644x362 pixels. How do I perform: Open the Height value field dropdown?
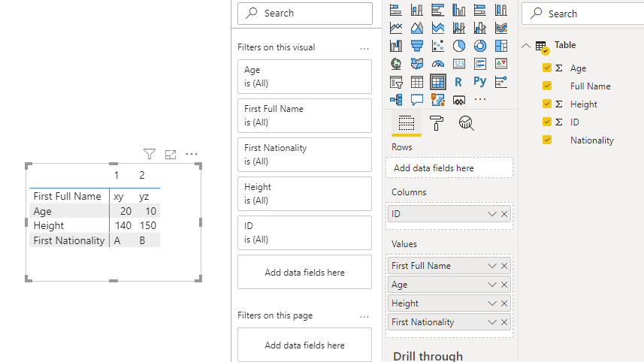(x=491, y=303)
